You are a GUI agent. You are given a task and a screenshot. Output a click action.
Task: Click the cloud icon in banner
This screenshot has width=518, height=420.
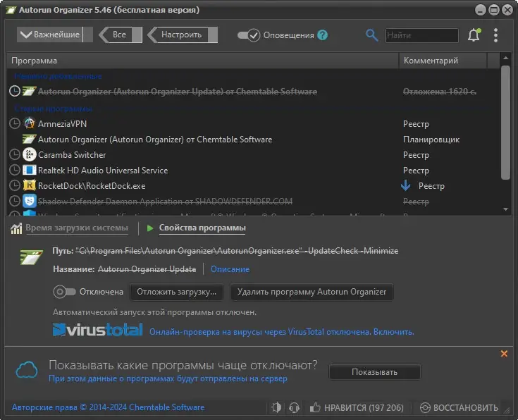(x=27, y=370)
